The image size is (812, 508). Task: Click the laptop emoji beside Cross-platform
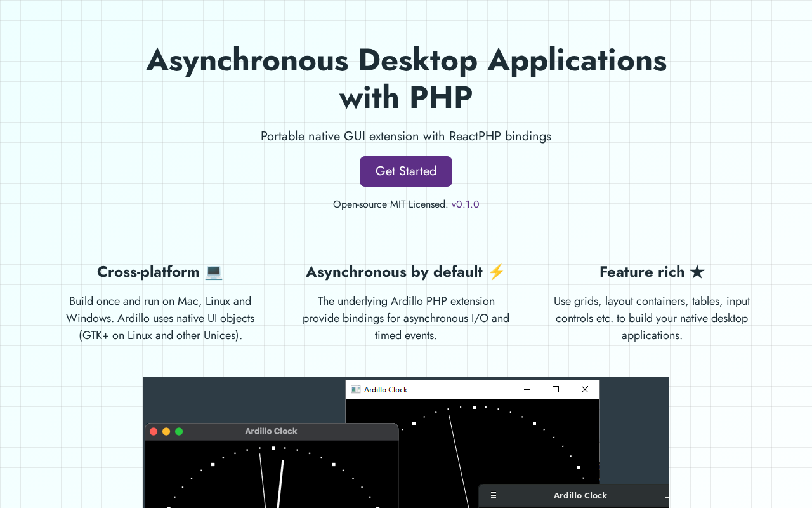[x=214, y=272]
